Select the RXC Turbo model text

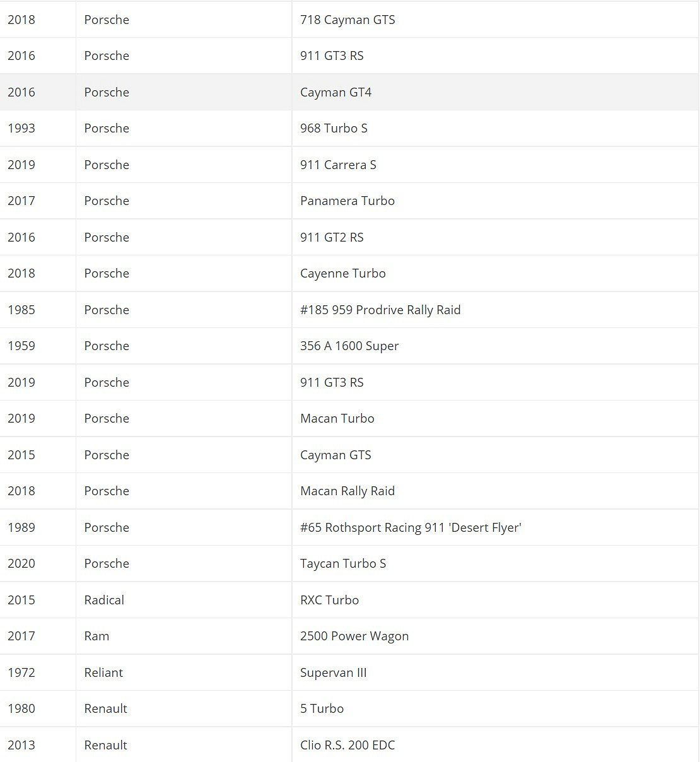coord(329,600)
